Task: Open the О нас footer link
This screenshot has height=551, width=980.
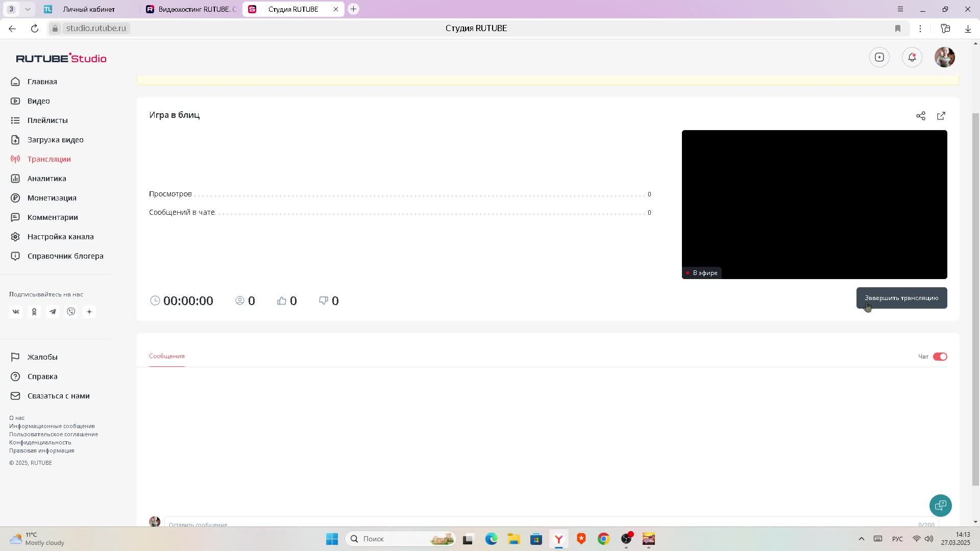Action: tap(17, 418)
